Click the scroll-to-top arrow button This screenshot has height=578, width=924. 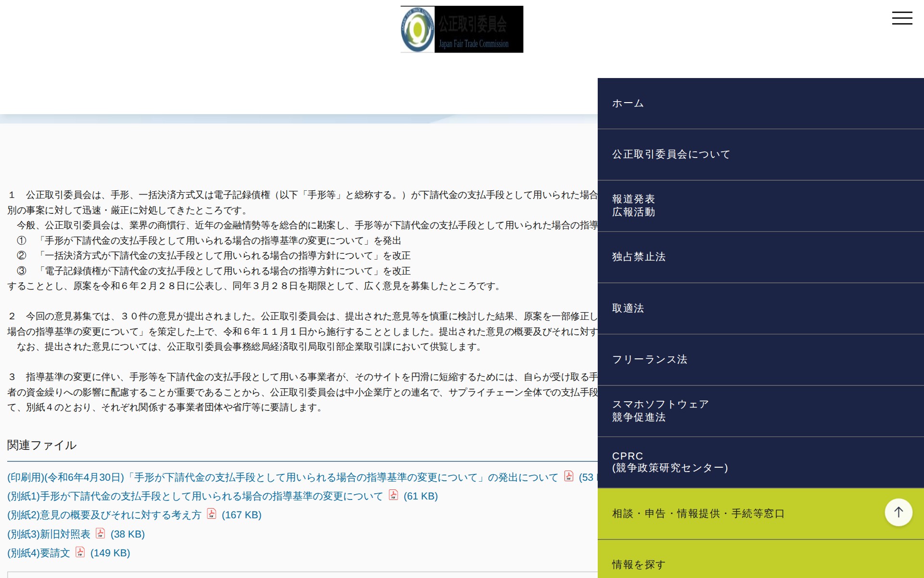[x=898, y=512]
